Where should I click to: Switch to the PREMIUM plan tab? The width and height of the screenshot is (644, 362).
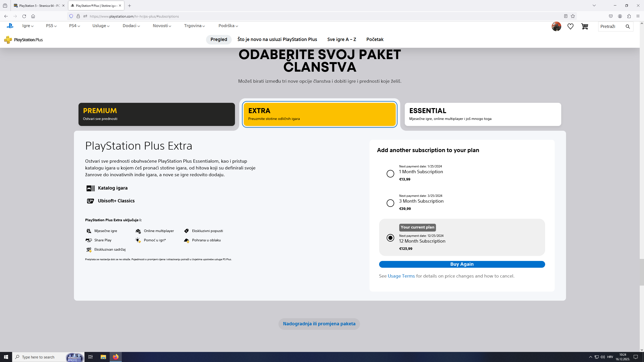156,114
